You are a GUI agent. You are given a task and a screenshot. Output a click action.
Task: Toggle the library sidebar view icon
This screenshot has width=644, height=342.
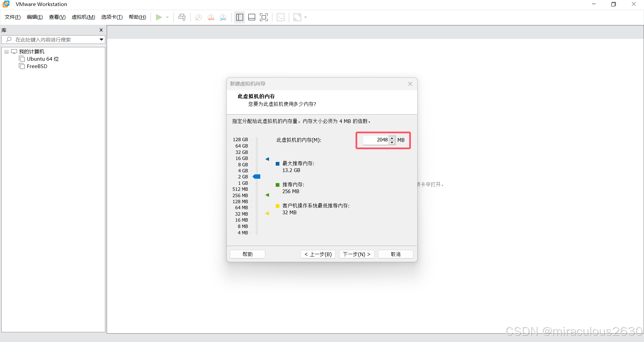coord(239,17)
